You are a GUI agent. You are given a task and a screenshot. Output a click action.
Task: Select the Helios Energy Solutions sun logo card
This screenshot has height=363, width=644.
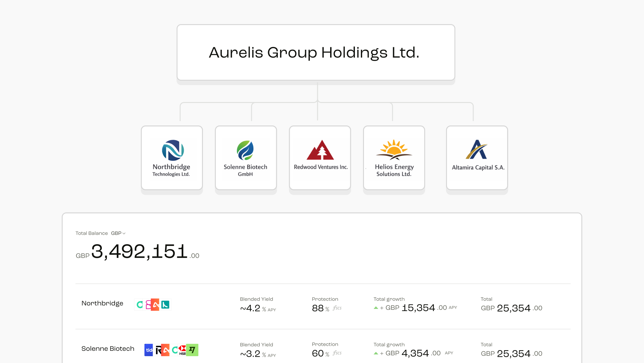coord(394,158)
